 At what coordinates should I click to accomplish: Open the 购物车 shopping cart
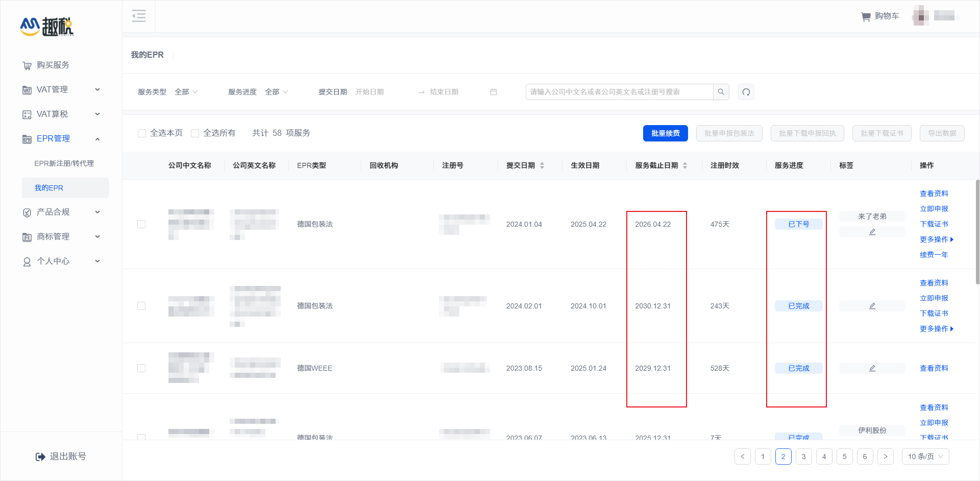click(x=879, y=16)
